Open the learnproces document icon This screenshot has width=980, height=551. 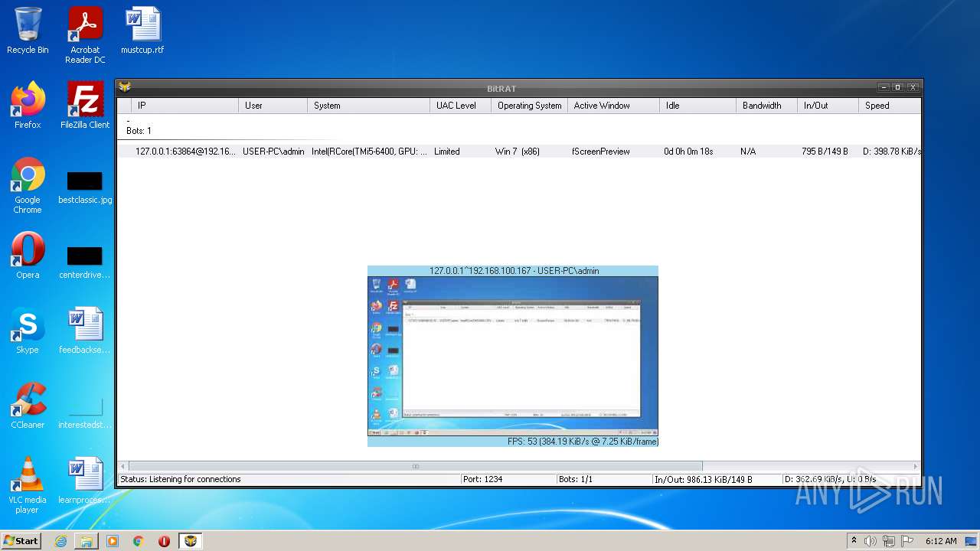point(85,481)
